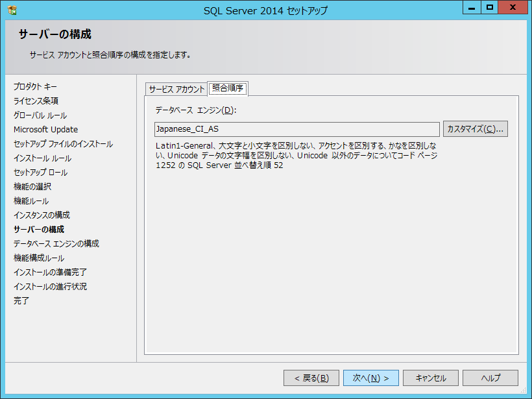Click インスタンスの構成 step in sidebar
Viewport: 532px width, 399px height.
(x=42, y=215)
